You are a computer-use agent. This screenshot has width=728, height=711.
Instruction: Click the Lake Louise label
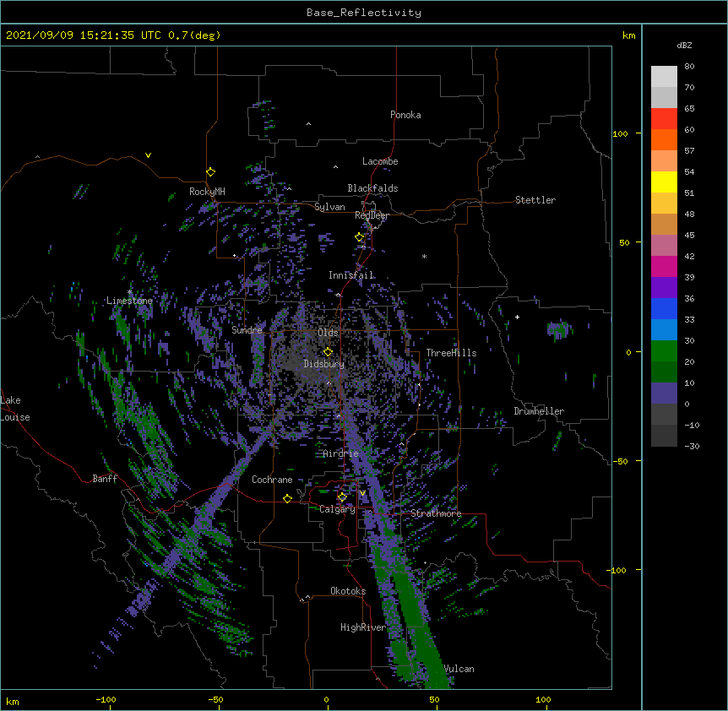[15, 409]
